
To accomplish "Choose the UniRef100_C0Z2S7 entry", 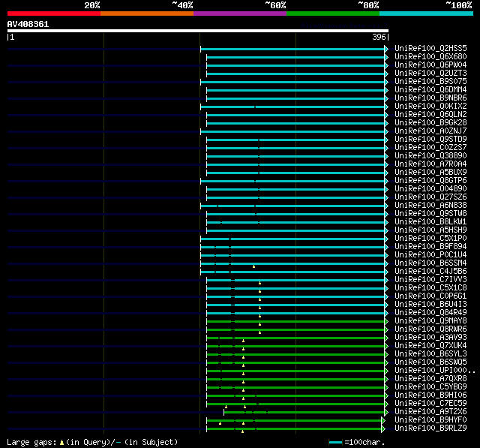I will [x=430, y=148].
